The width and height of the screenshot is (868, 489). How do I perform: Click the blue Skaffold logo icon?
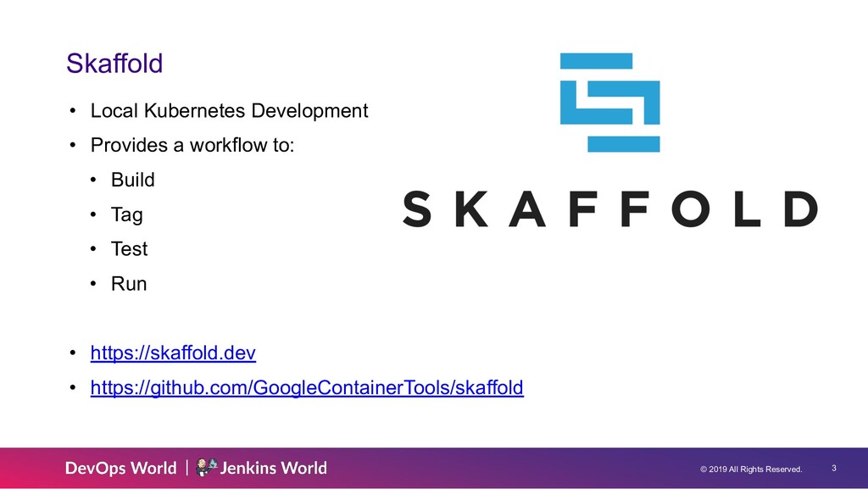coord(609,102)
